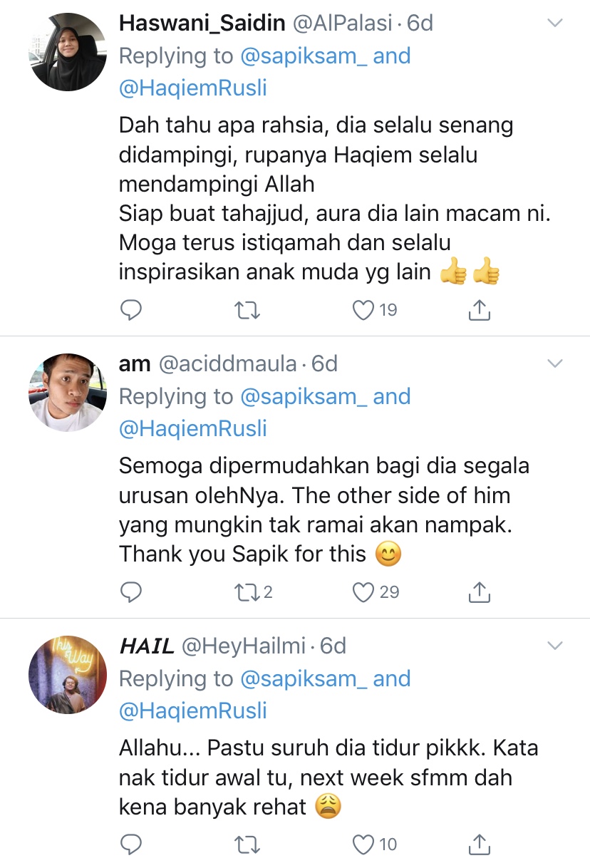The width and height of the screenshot is (590, 868).
Task: Open @HaqiemRusli link in am's reply
Action: [x=193, y=428]
